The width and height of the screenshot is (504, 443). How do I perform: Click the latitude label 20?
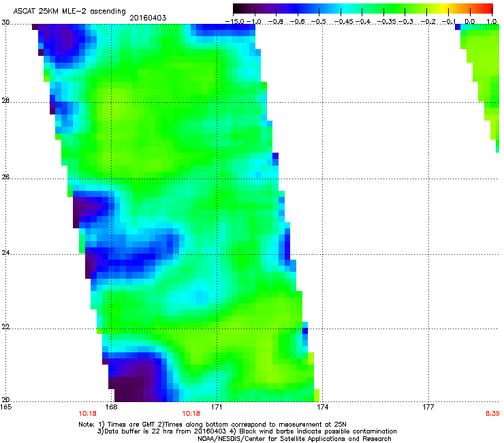click(5, 399)
